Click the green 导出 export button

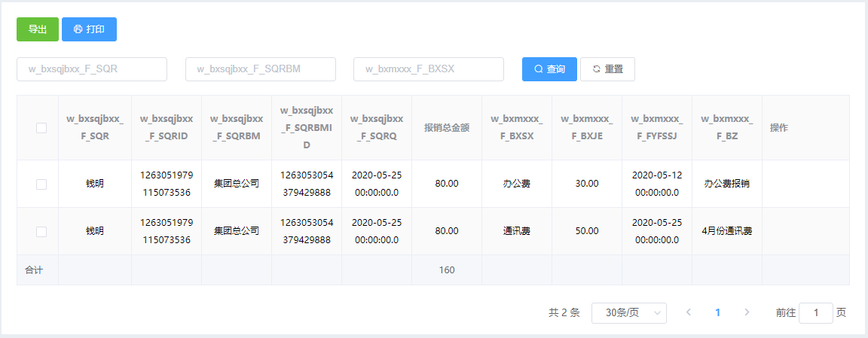[38, 29]
